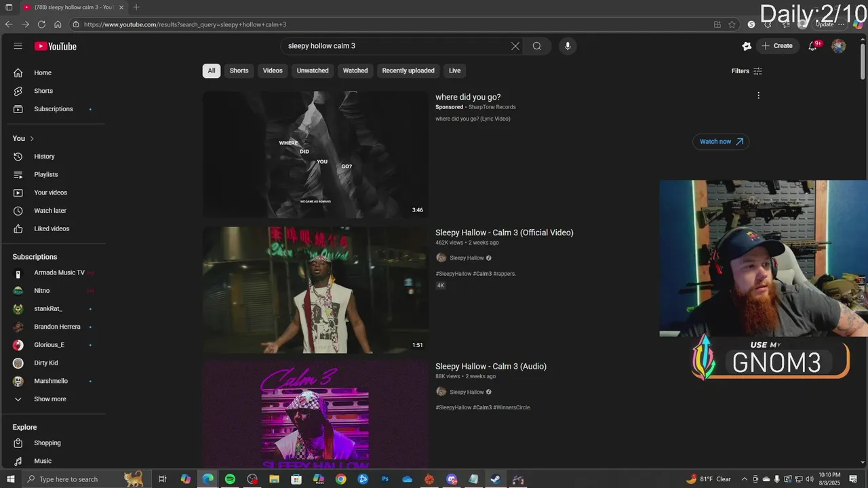Click the star playables icon beside Create
This screenshot has width=868, height=488.
747,46
